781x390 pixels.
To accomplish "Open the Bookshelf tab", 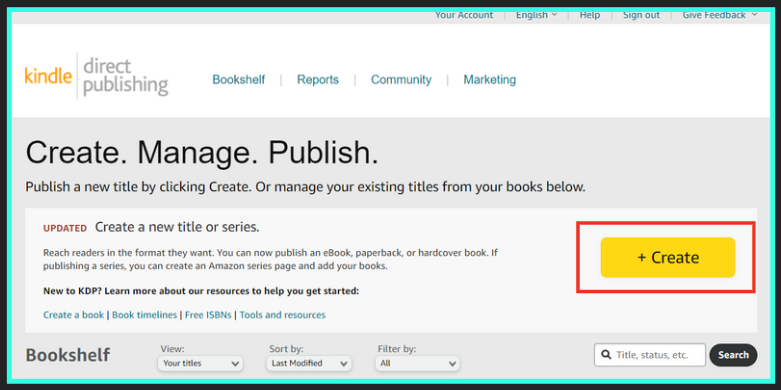I will click(239, 80).
